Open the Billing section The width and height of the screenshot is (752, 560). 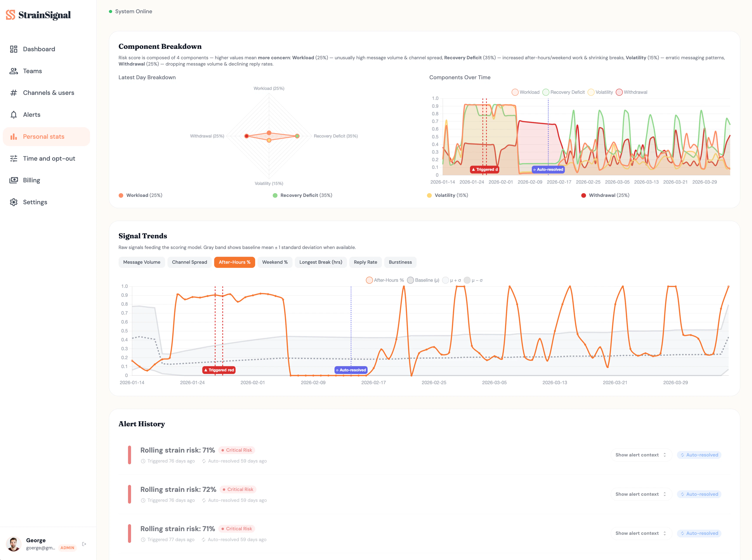click(31, 180)
